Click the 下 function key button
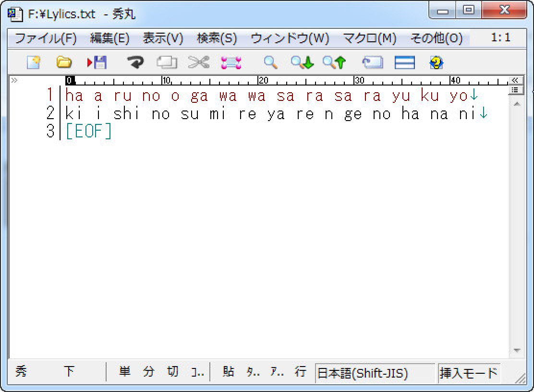534x392 pixels. click(x=69, y=371)
